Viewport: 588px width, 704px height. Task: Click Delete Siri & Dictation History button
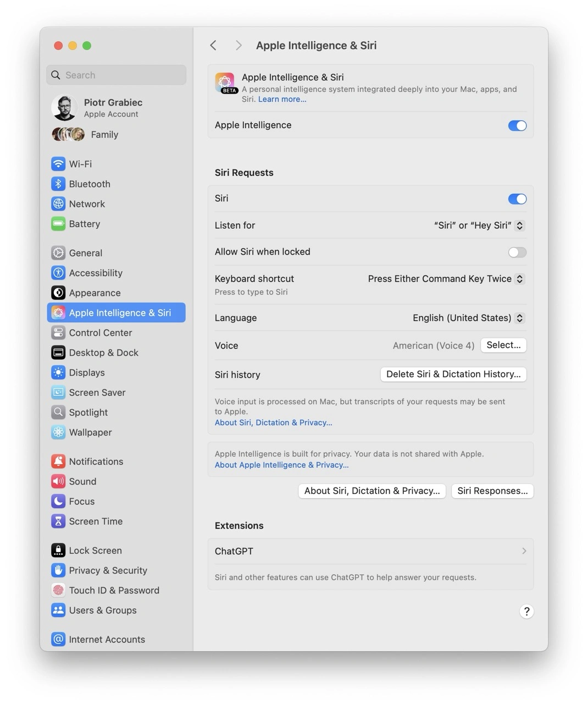pyautogui.click(x=453, y=374)
